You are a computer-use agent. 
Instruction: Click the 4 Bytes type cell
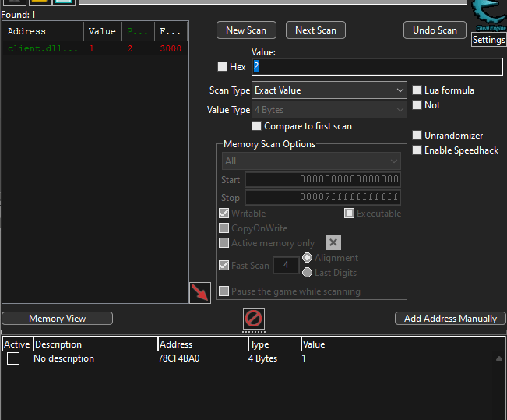click(263, 358)
